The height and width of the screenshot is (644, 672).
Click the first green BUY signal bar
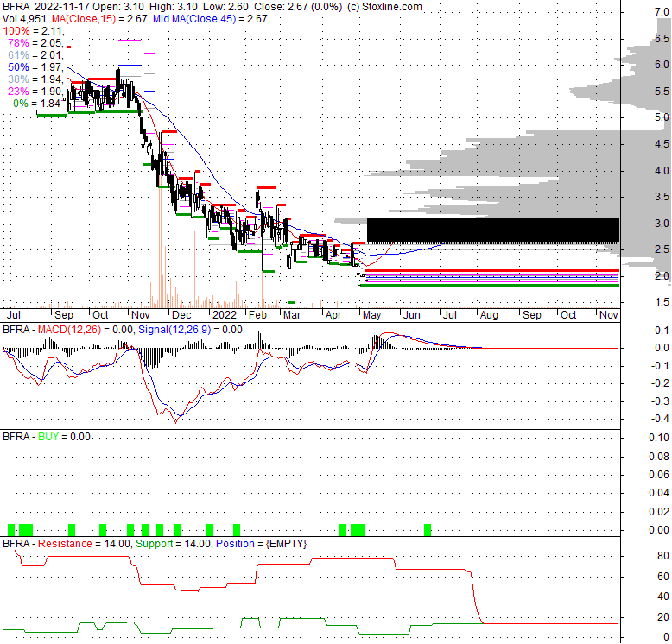click(x=11, y=530)
